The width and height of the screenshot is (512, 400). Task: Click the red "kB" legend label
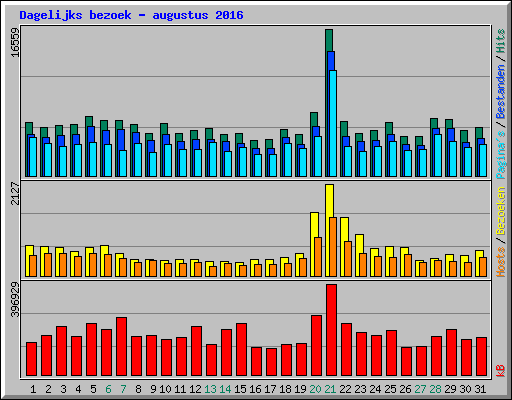click(x=501, y=371)
